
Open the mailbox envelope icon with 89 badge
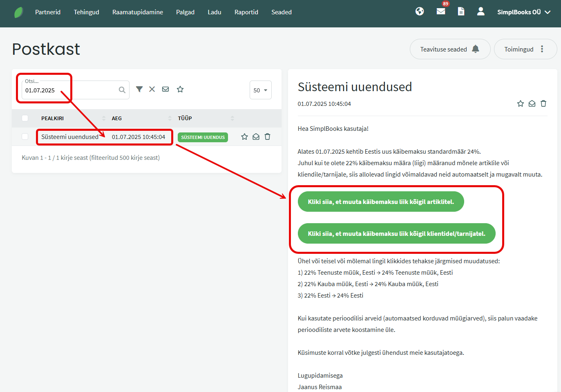[441, 11]
